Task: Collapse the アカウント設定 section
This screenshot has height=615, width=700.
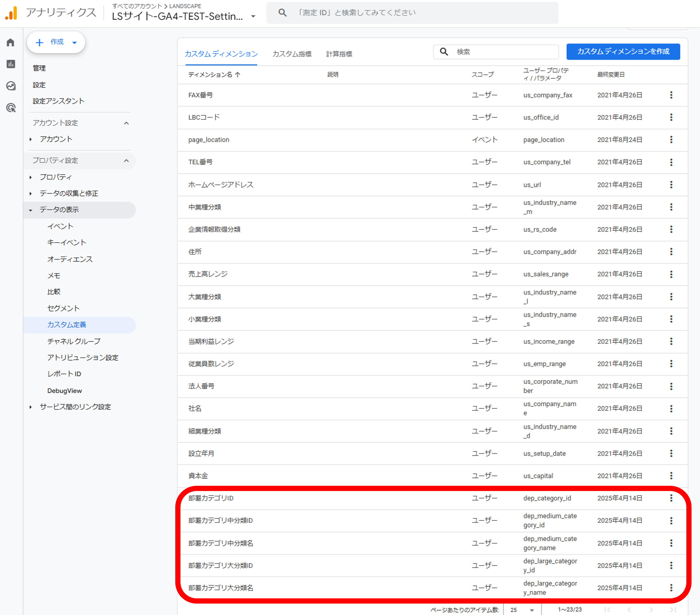Action: point(126,123)
